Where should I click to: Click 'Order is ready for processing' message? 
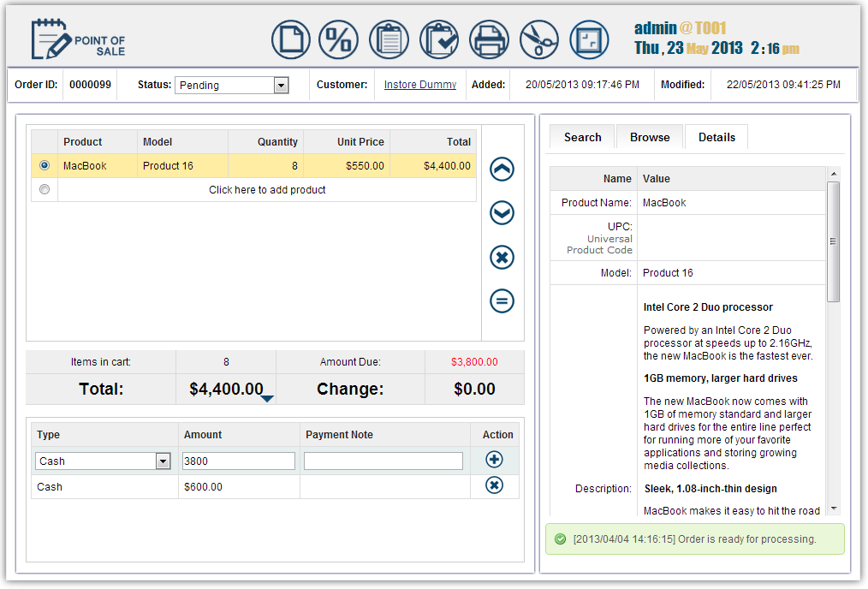tap(746, 539)
